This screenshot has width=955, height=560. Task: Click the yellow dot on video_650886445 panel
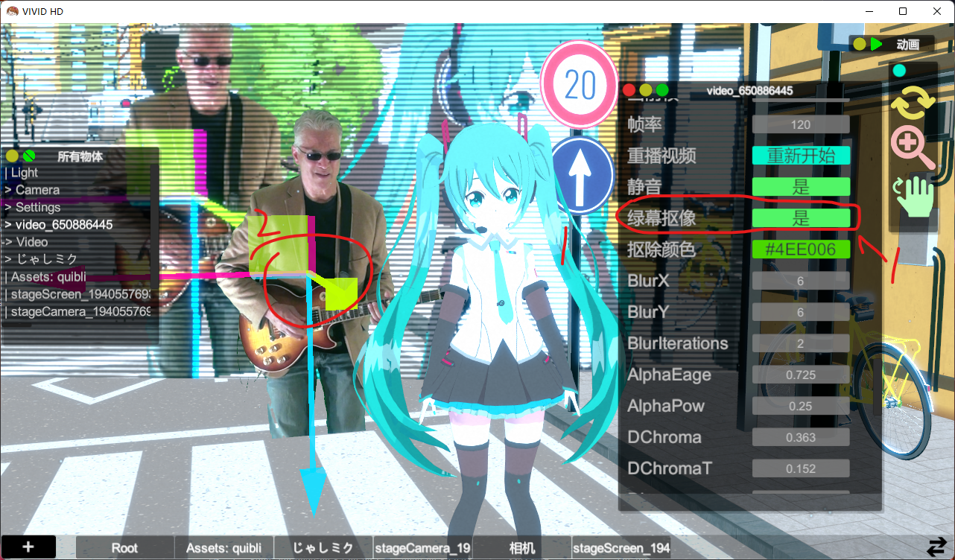point(646,90)
